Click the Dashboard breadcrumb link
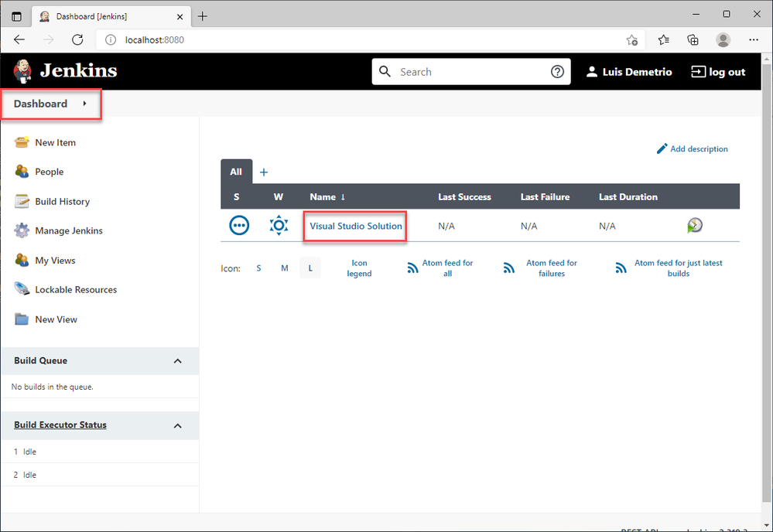 coord(40,104)
